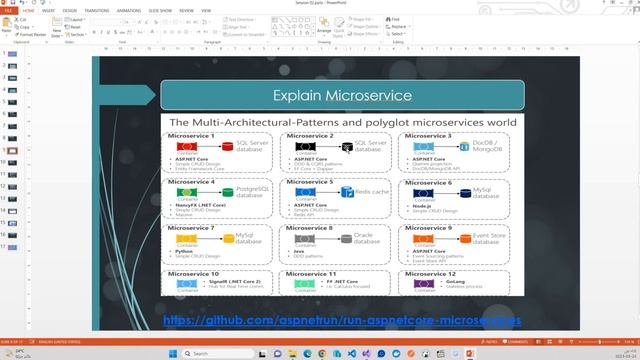Viewport: 640px width, 360px height.
Task: Toggle Underline formatting
Action: point(108,32)
